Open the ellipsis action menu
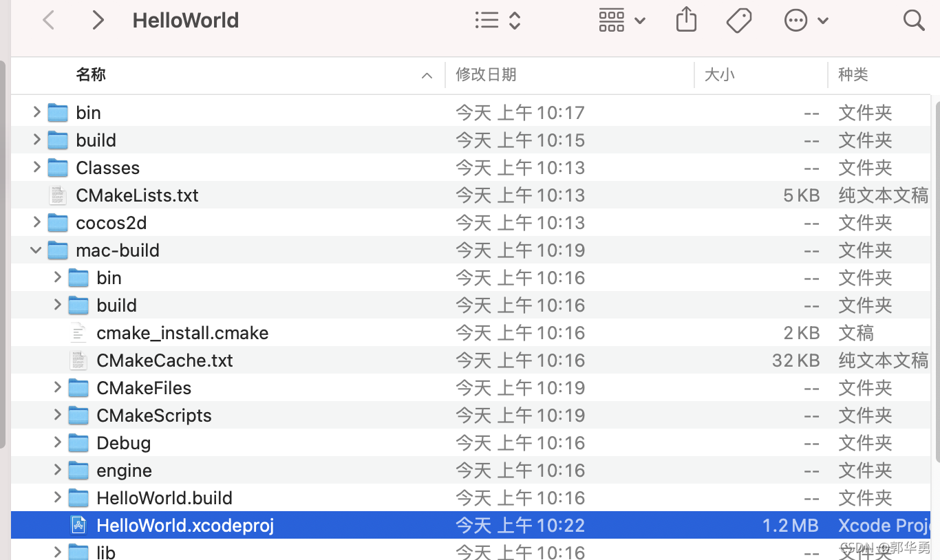Image resolution: width=940 pixels, height=560 pixels. [807, 21]
